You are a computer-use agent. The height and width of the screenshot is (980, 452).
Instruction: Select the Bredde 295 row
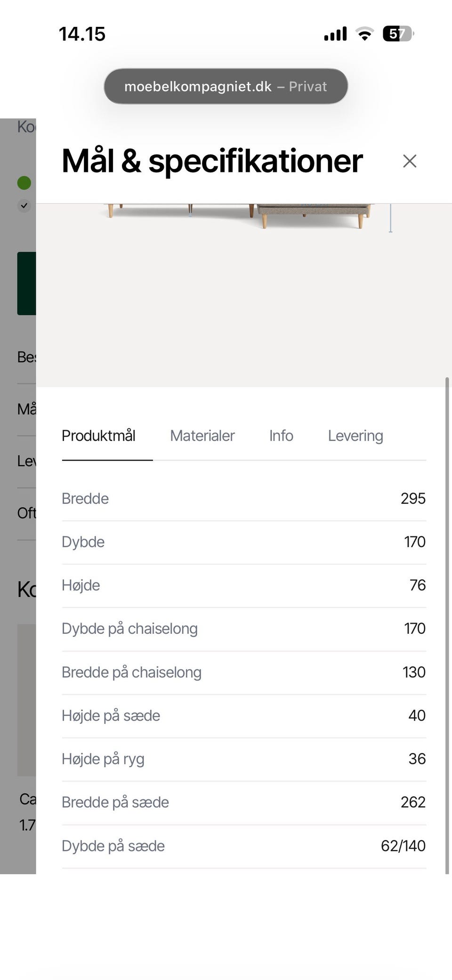pyautogui.click(x=244, y=499)
